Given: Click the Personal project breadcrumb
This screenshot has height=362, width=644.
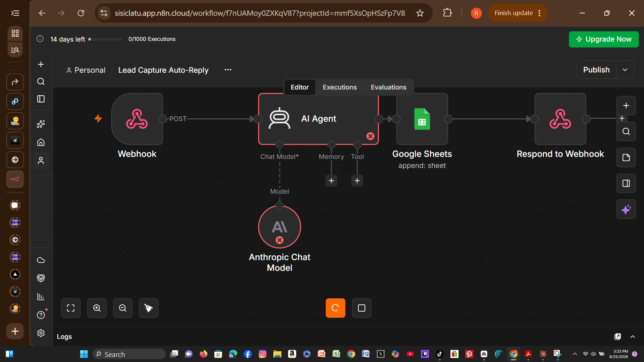Looking at the screenshot, I should click(86, 70).
